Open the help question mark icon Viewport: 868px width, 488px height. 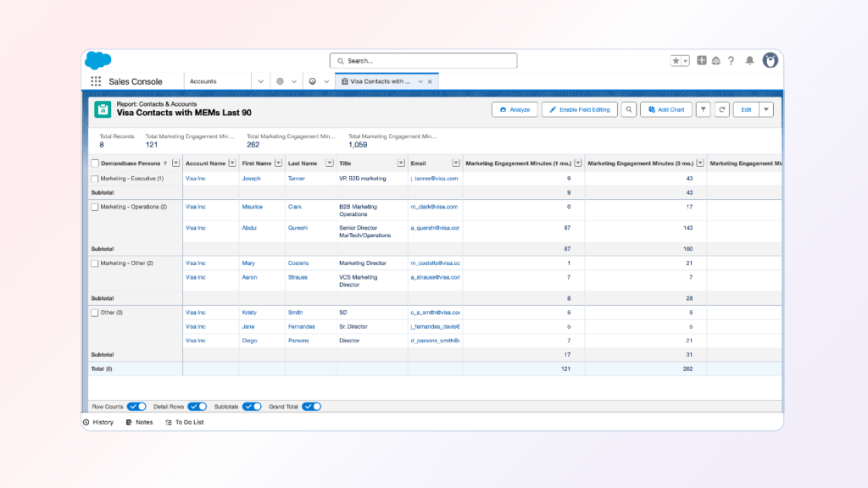[731, 61]
